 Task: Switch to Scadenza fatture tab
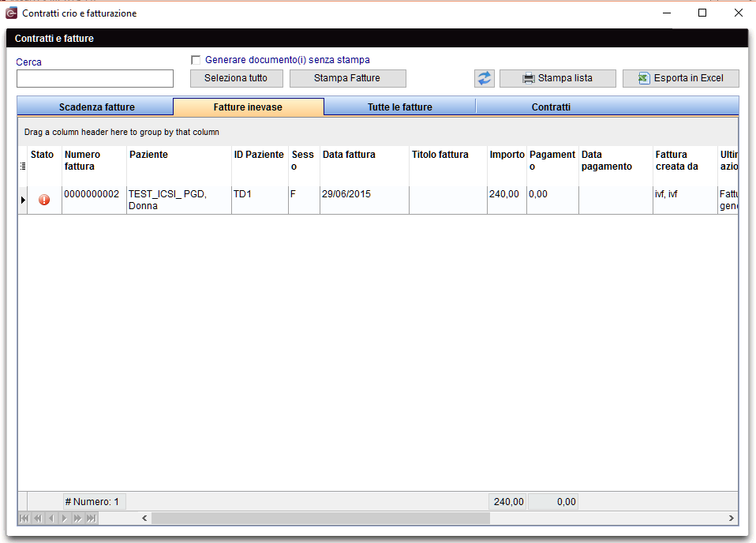95,107
